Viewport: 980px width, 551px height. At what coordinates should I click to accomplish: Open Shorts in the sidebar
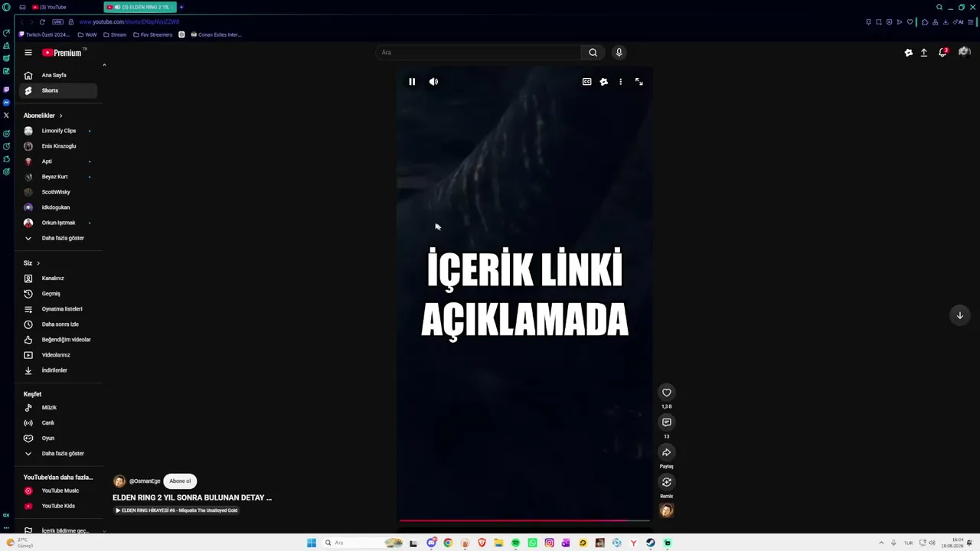60,90
